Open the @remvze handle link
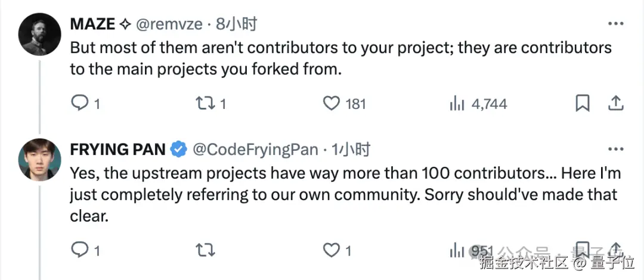Viewport: 644px width, 280px height. [170, 24]
